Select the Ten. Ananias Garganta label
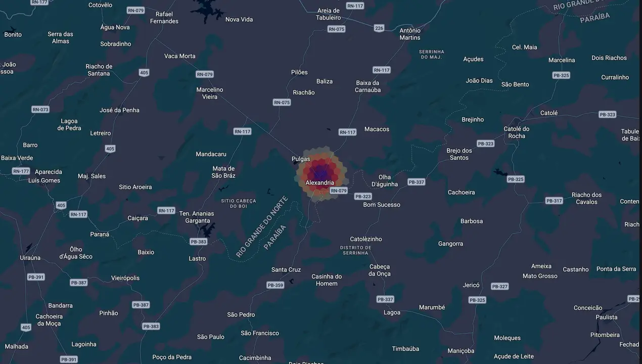 click(x=197, y=217)
